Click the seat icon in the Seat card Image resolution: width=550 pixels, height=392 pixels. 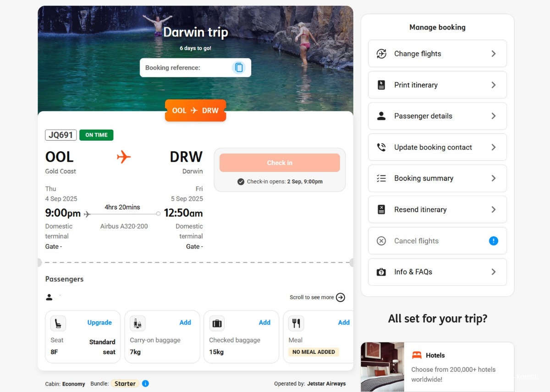tap(58, 323)
